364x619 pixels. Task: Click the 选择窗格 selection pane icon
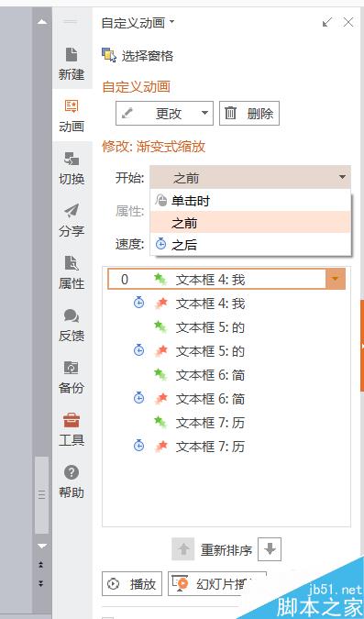pos(109,55)
